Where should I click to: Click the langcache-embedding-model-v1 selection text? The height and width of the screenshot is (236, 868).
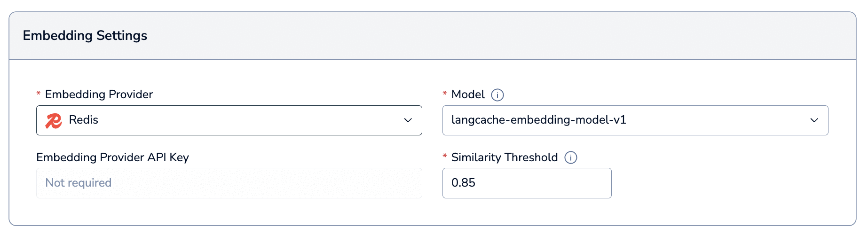[538, 120]
